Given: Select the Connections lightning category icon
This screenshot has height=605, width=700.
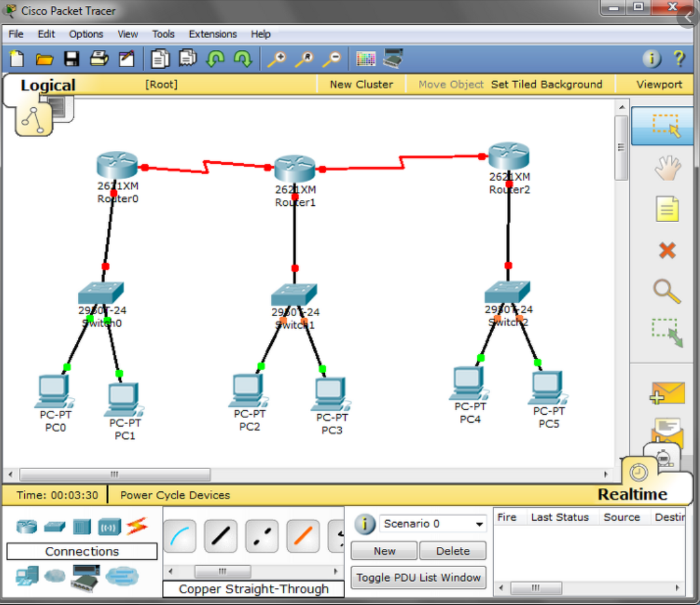Looking at the screenshot, I should pos(137,526).
